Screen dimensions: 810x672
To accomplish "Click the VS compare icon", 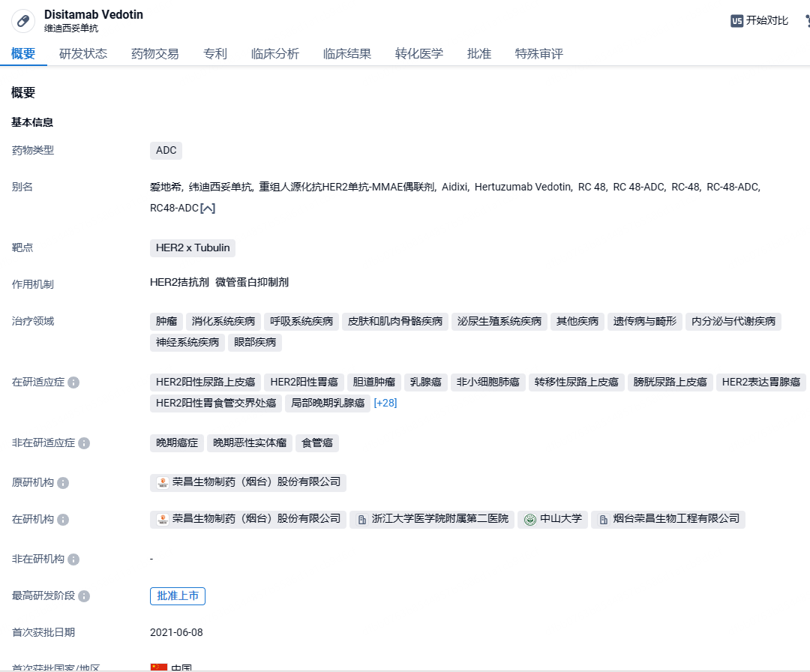I will (736, 21).
